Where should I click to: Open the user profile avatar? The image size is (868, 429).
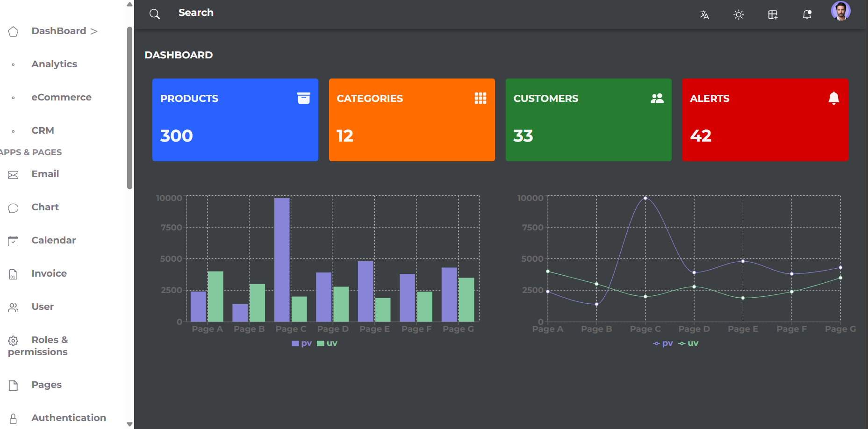(x=840, y=11)
